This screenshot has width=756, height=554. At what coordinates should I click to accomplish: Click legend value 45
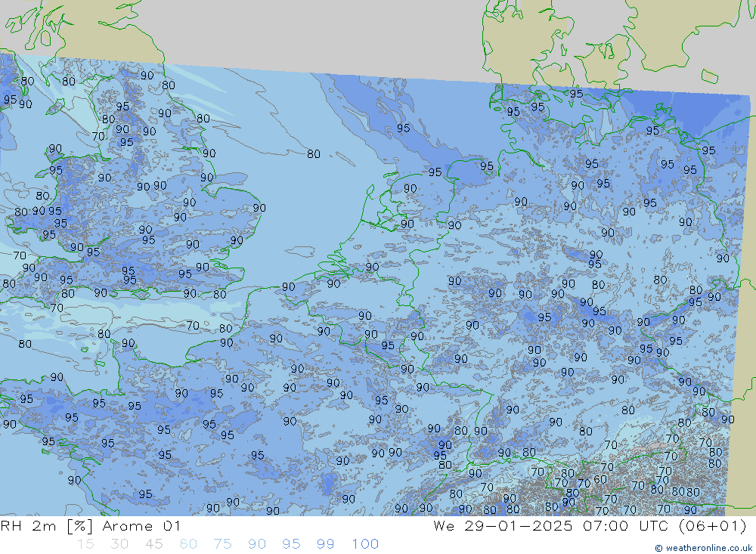tap(153, 544)
